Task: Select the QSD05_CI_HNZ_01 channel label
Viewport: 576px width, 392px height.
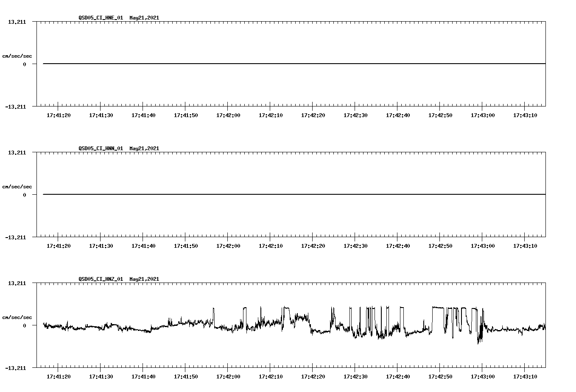Action: tap(101, 279)
